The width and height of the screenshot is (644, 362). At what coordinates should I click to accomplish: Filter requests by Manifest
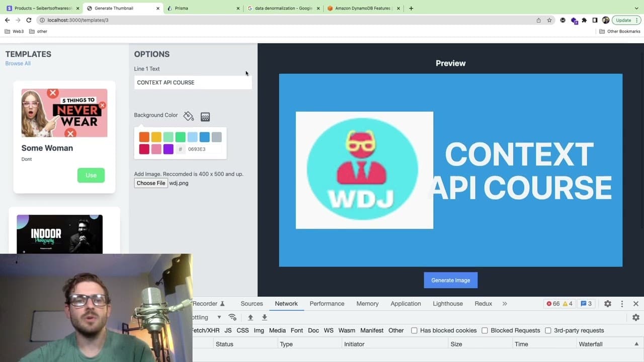tap(372, 330)
